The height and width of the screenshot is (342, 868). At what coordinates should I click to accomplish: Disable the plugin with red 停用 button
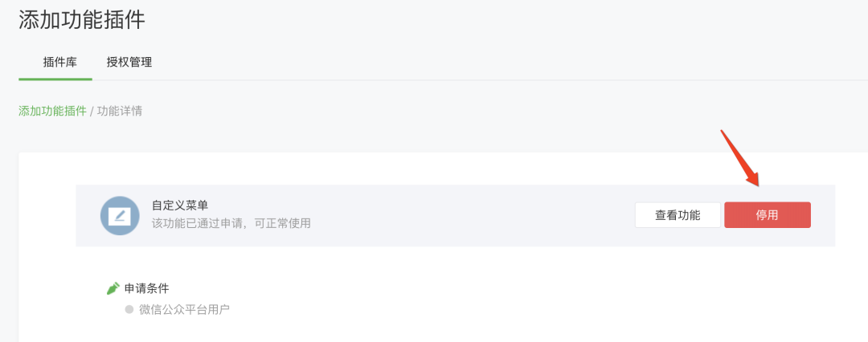click(768, 215)
